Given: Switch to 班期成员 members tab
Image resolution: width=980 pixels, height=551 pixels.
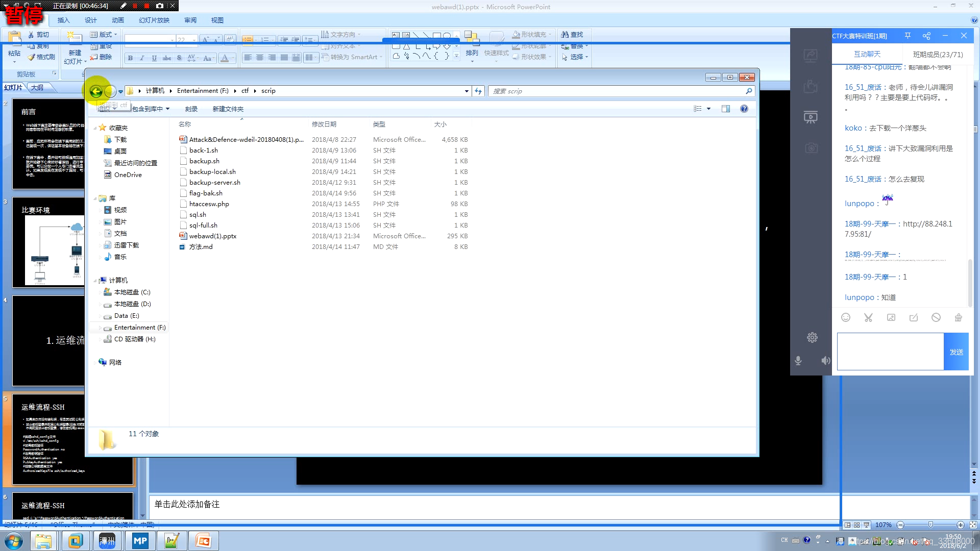Looking at the screenshot, I should coord(938,54).
